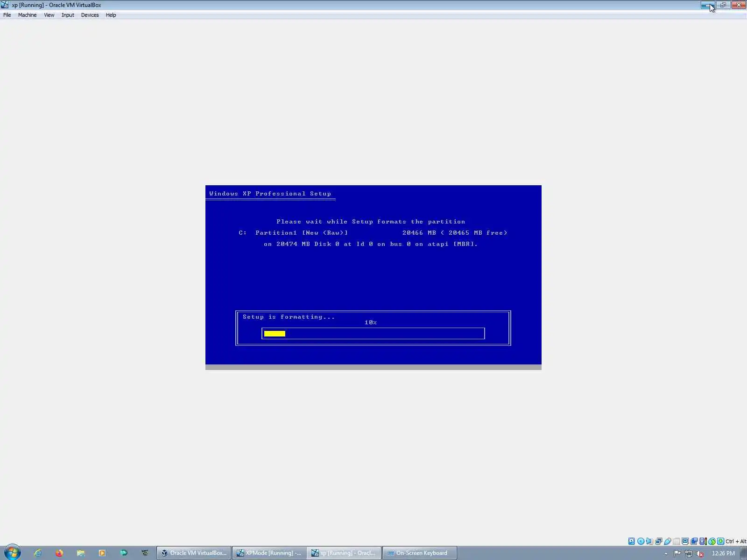Open Windows Explorer from the taskbar
Screen dimensions: 747x560
pyautogui.click(x=81, y=553)
